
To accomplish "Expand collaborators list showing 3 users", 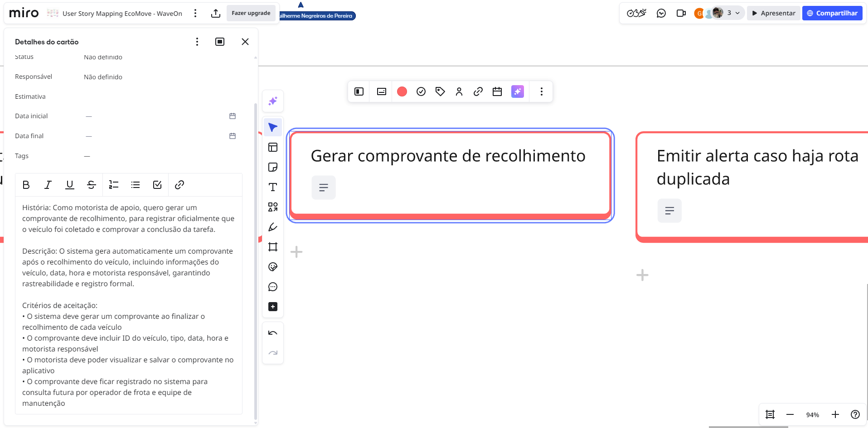I will tap(733, 13).
